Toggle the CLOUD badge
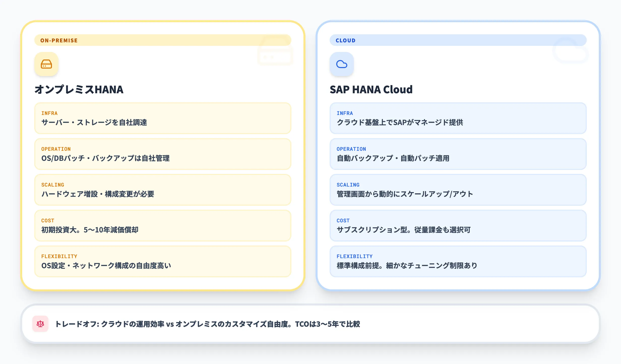The height and width of the screenshot is (364, 621). tap(346, 40)
